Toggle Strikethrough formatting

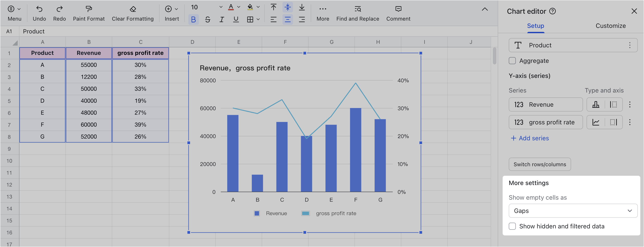(x=208, y=19)
